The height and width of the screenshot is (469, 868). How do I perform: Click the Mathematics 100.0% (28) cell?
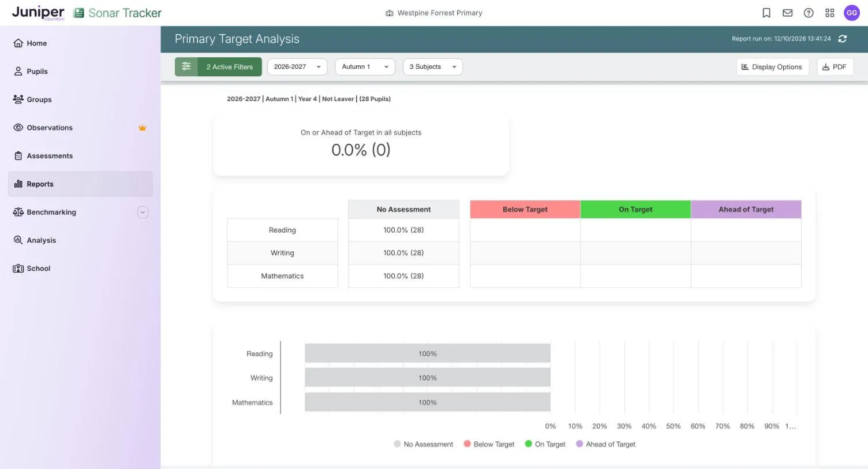(403, 276)
